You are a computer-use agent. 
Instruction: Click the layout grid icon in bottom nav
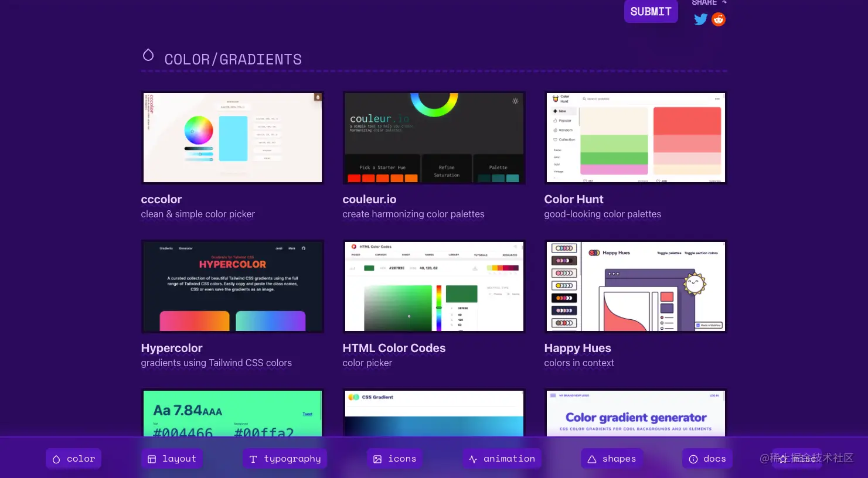pyautogui.click(x=151, y=459)
